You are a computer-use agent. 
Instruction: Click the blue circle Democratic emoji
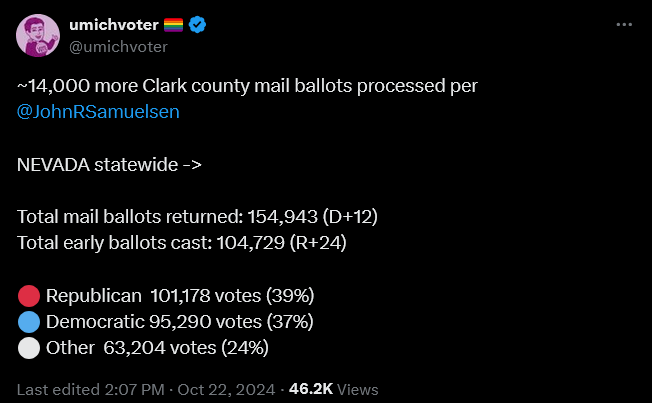[29, 322]
